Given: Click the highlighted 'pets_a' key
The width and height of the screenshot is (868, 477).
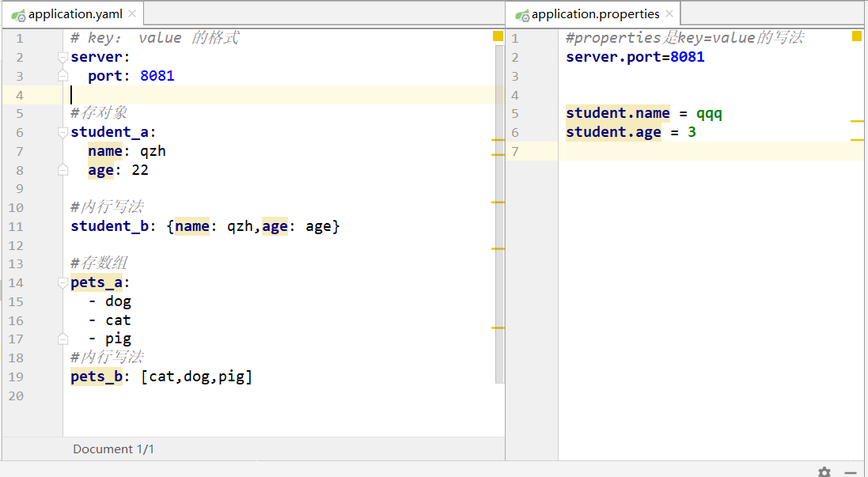Looking at the screenshot, I should click(97, 282).
